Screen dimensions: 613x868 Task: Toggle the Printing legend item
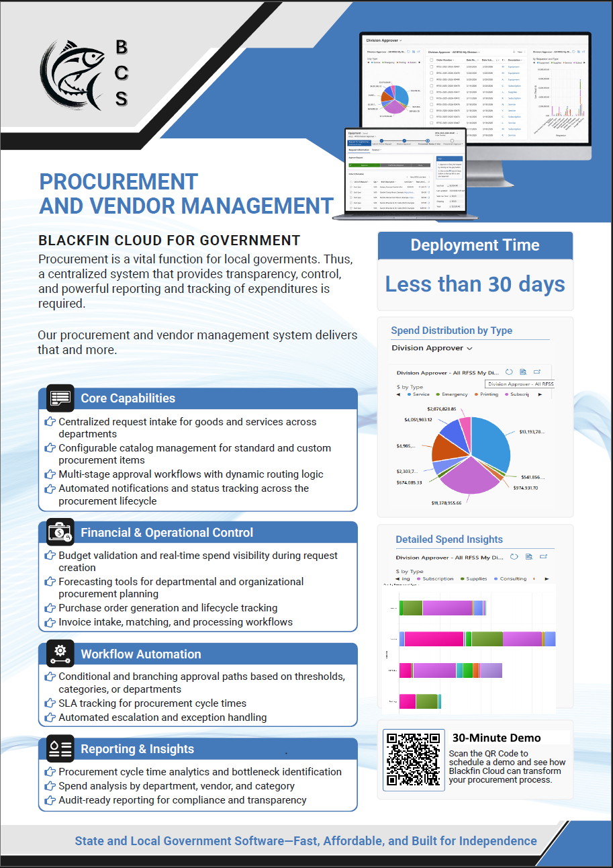coord(487,394)
